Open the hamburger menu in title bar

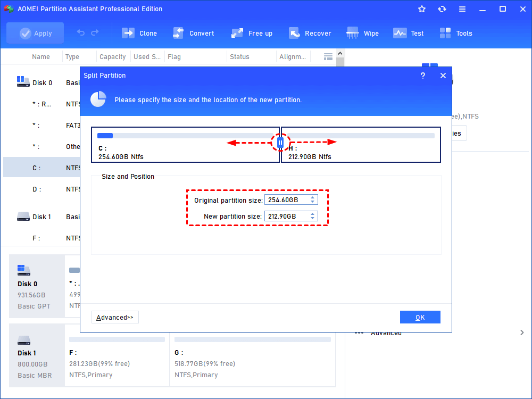pos(462,9)
